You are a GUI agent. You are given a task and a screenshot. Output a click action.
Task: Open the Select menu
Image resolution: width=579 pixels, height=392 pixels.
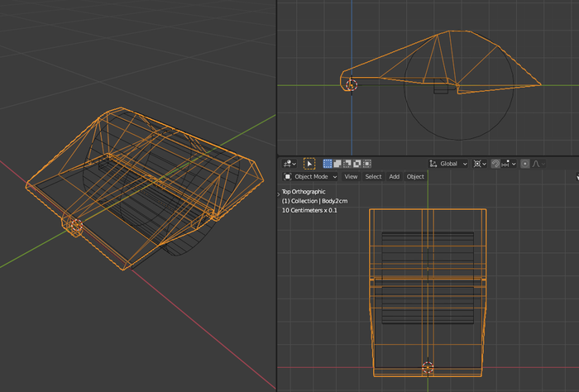(x=374, y=176)
